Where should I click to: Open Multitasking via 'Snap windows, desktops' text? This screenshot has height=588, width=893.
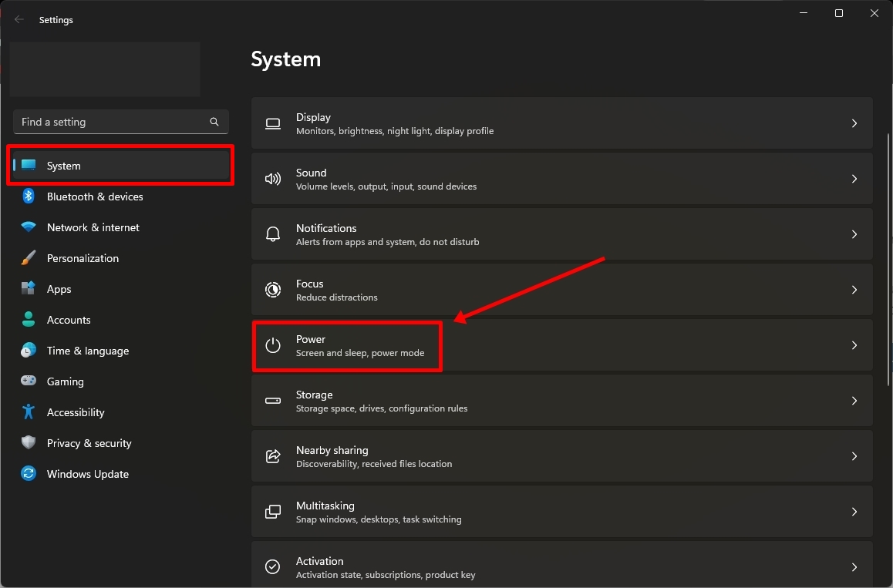379,519
